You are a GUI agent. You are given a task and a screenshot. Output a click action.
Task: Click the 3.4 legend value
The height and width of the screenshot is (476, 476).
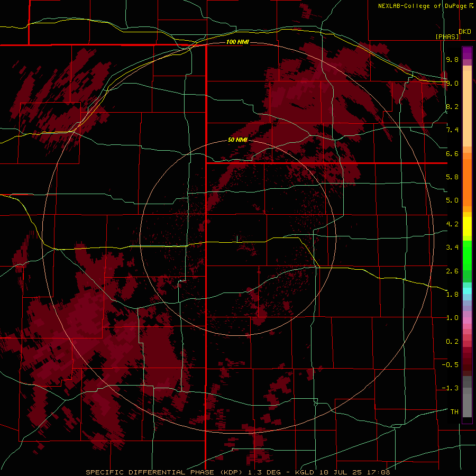pyautogui.click(x=452, y=248)
